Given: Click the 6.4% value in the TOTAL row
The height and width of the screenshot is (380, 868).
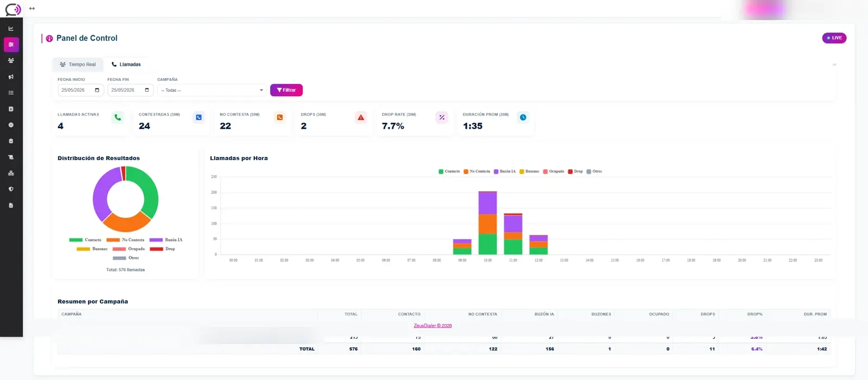Looking at the screenshot, I should point(757,349).
